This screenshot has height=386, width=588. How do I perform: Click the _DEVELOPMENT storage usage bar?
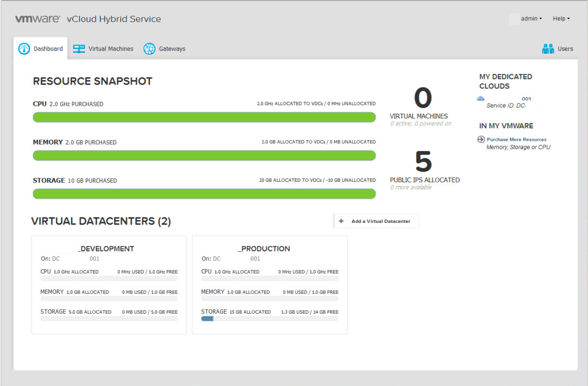click(109, 319)
